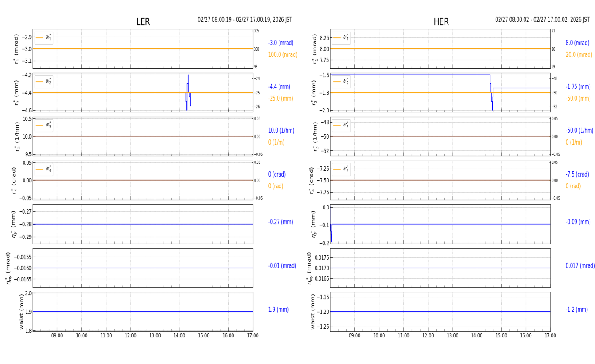Click the orange 100.0 (mrad) LER value
This screenshot has height=364, width=595.
[x=282, y=55]
